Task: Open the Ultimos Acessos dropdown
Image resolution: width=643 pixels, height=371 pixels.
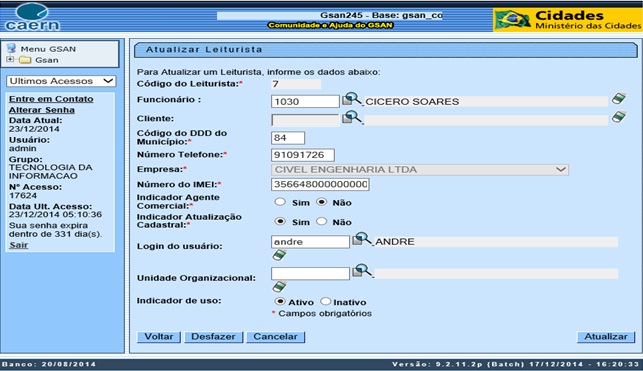Action: [x=61, y=81]
